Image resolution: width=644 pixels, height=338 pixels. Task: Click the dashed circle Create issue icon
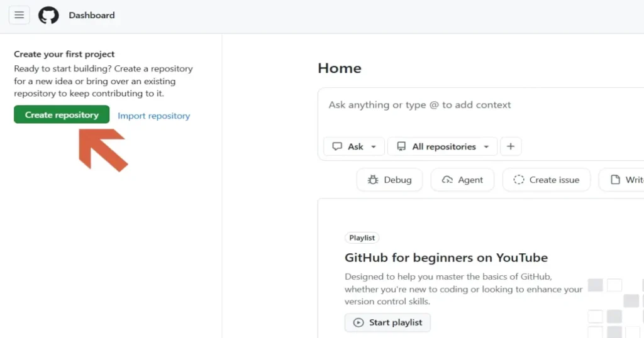tap(519, 180)
